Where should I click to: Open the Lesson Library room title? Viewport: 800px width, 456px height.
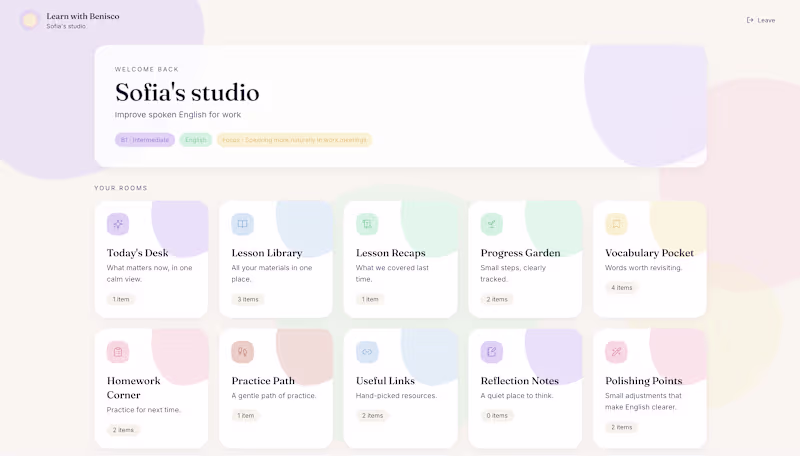click(x=267, y=253)
